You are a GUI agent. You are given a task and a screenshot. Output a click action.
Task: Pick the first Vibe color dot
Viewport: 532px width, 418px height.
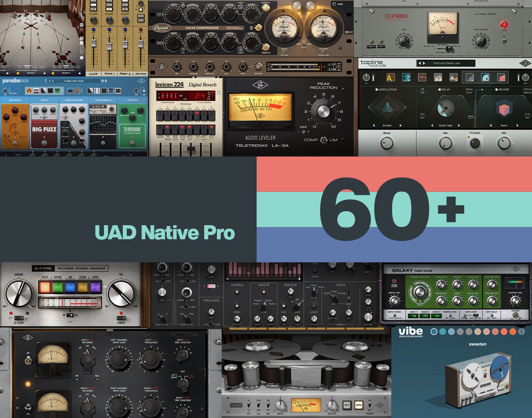click(434, 331)
